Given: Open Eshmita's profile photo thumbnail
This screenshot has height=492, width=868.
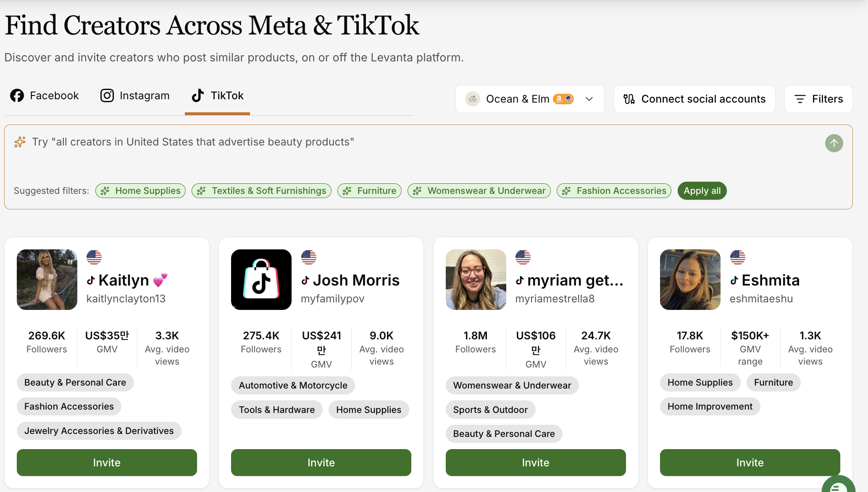Looking at the screenshot, I should coord(690,280).
